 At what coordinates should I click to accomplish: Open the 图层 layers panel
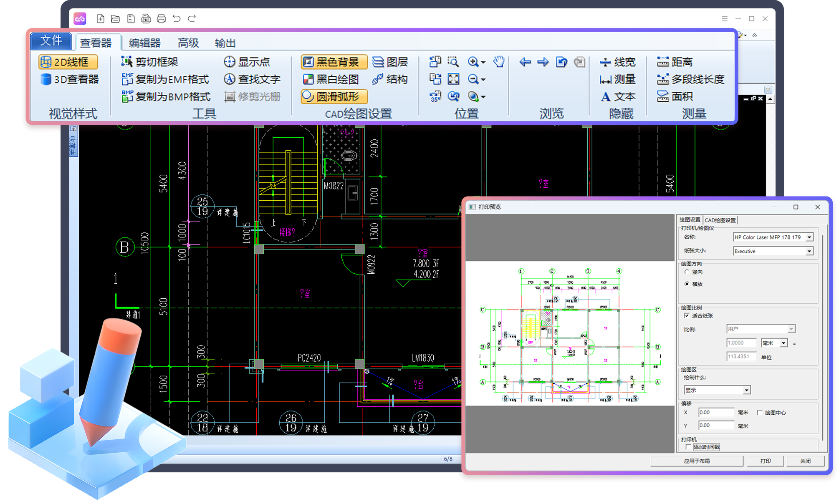(x=390, y=62)
